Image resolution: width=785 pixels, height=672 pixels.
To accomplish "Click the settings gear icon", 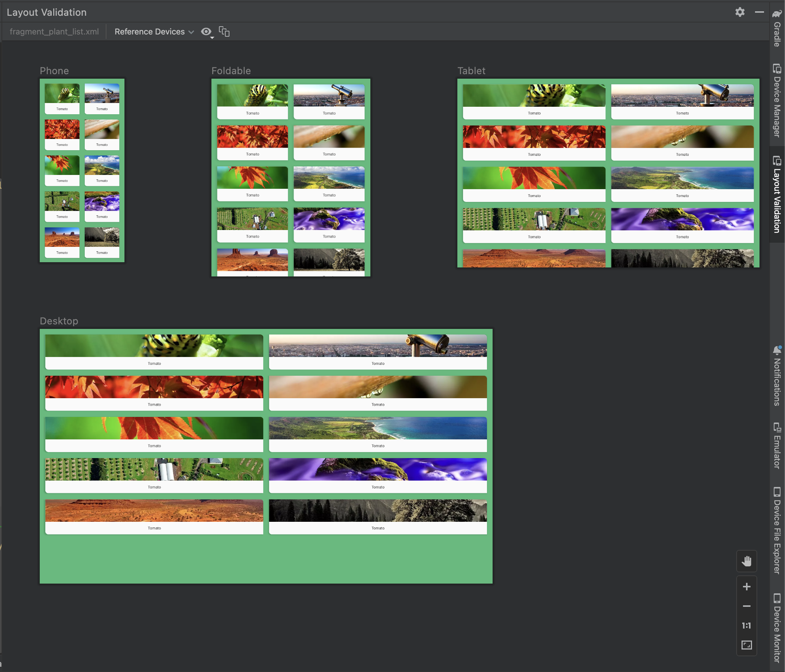I will 740,12.
